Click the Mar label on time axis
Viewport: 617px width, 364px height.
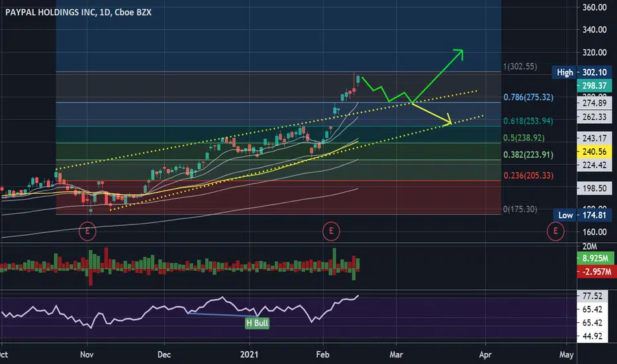click(x=397, y=355)
